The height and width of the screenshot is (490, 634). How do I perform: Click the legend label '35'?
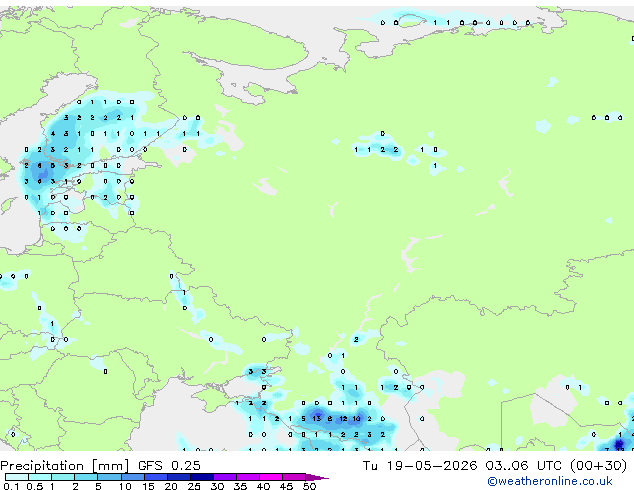(x=240, y=486)
